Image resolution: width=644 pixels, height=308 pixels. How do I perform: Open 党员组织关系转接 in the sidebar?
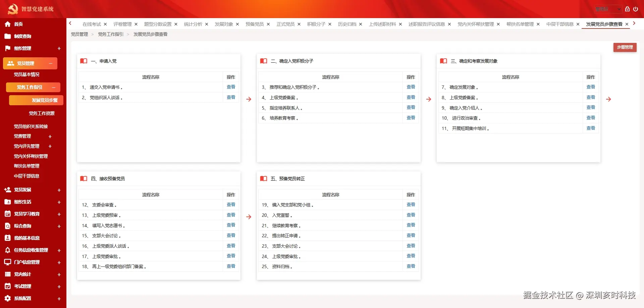[x=31, y=126]
